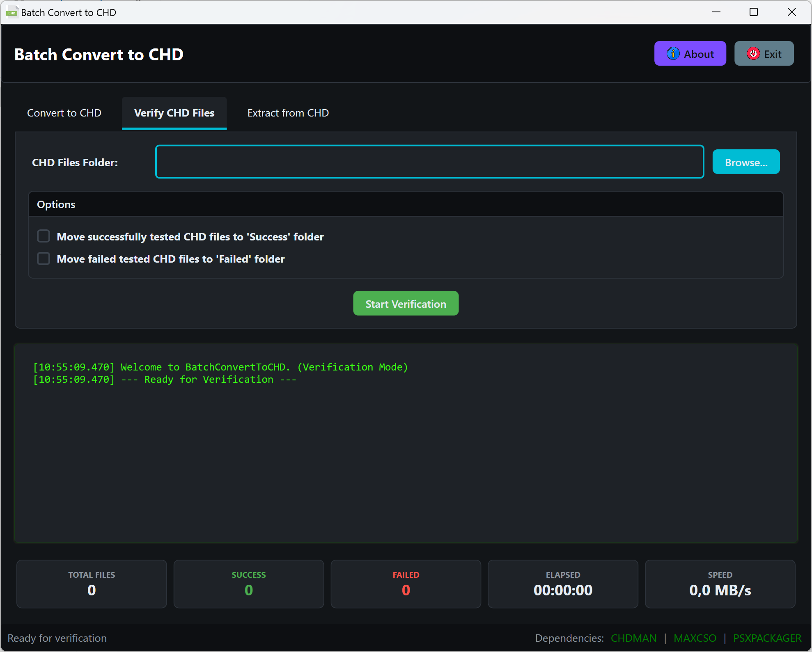Click the red power icon in the Exit button

click(x=753, y=54)
